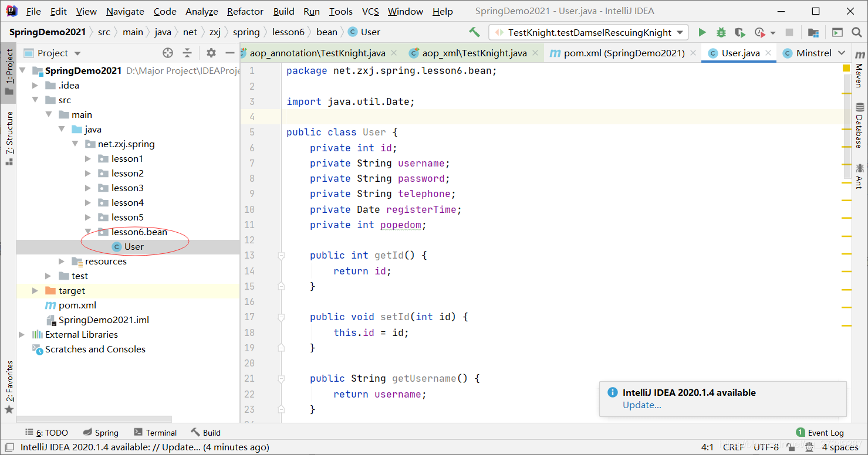This screenshot has width=868, height=455.
Task: Hide the Project panel with minus icon
Action: point(230,53)
